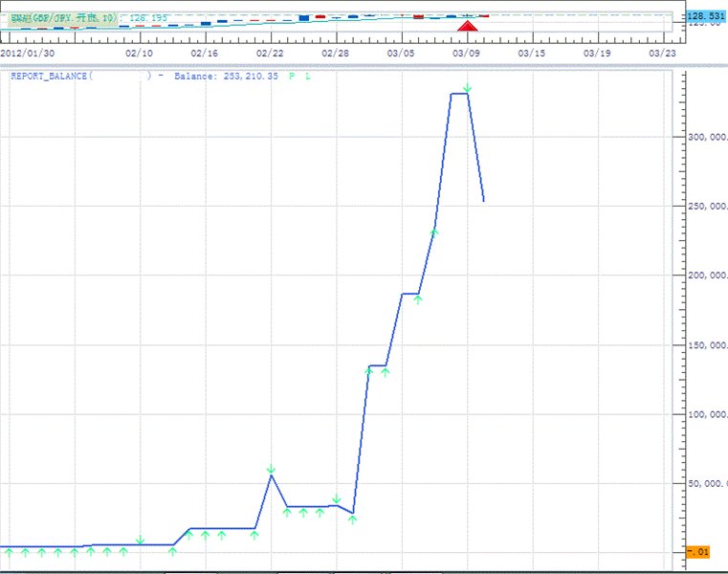Click the red triangle marker at 03/09
Image resolution: width=728 pixels, height=574 pixels.
pos(467,26)
